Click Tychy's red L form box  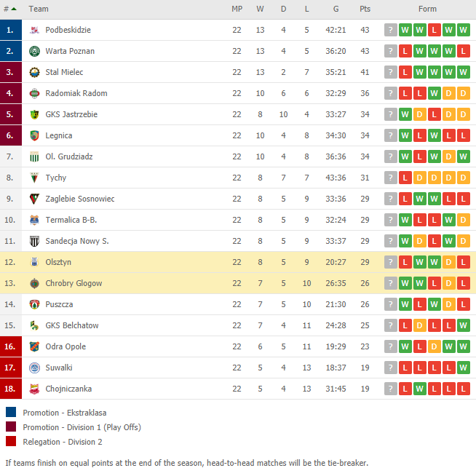pyautogui.click(x=405, y=178)
